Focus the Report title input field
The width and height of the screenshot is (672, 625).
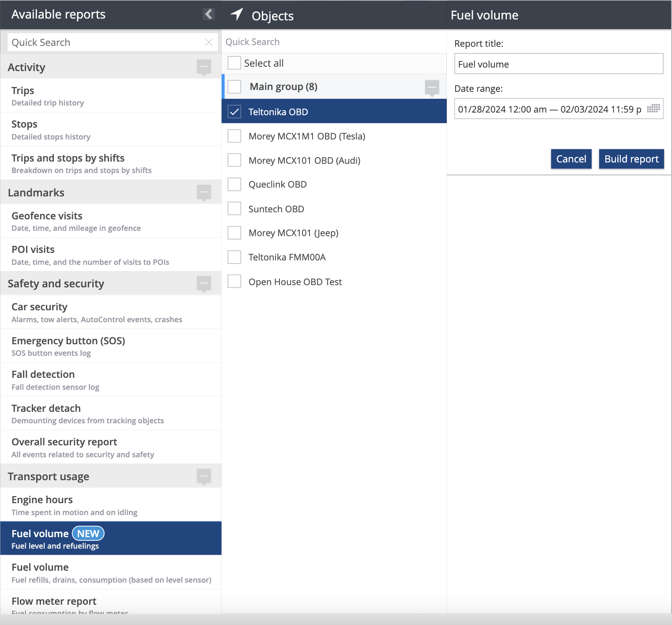point(559,64)
